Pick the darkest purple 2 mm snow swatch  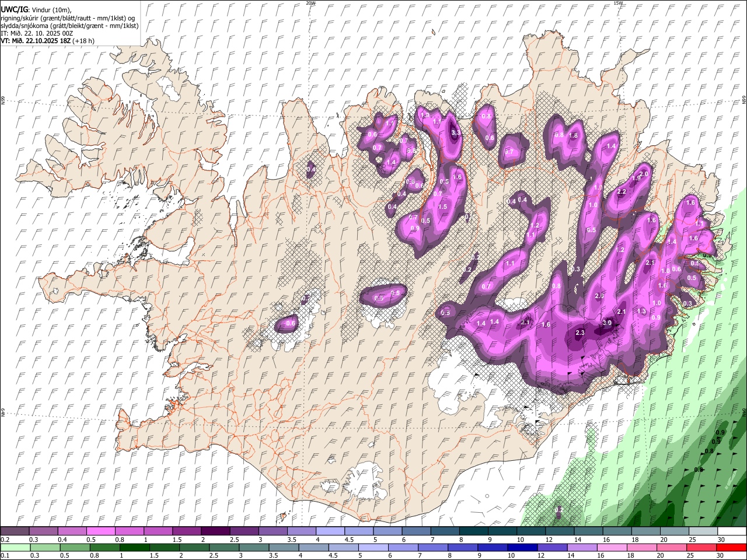point(215,531)
